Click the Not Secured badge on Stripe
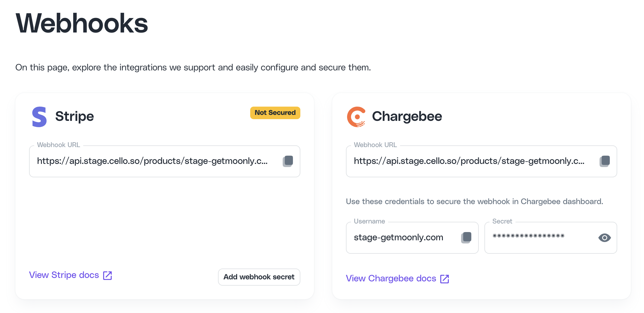Image resolution: width=644 pixels, height=313 pixels. click(x=275, y=113)
